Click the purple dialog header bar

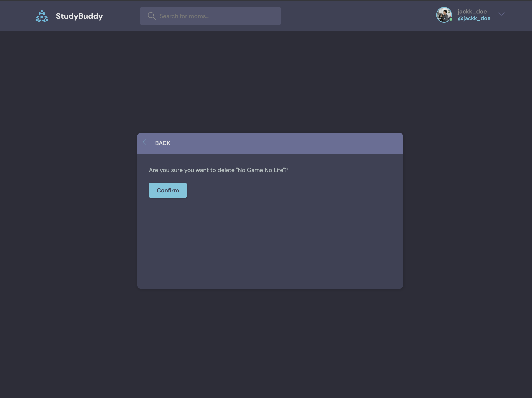[x=313, y=143]
